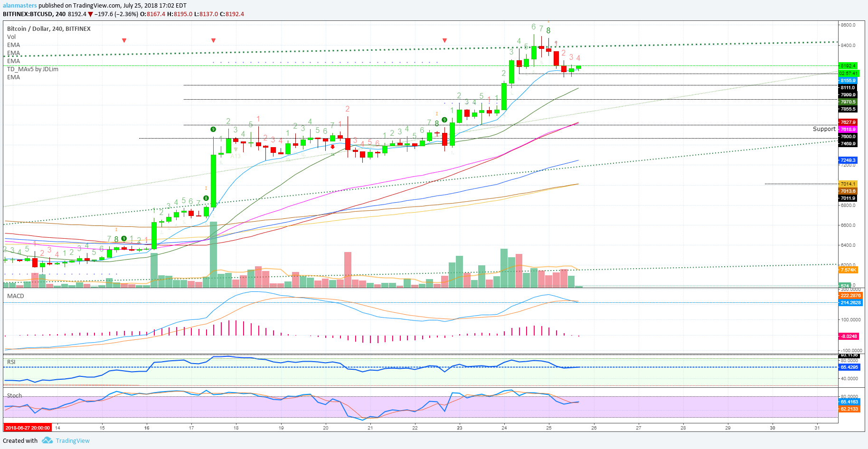Click the 100.0000 MACD axis tick
This screenshot has height=449, width=868.
click(x=850, y=320)
